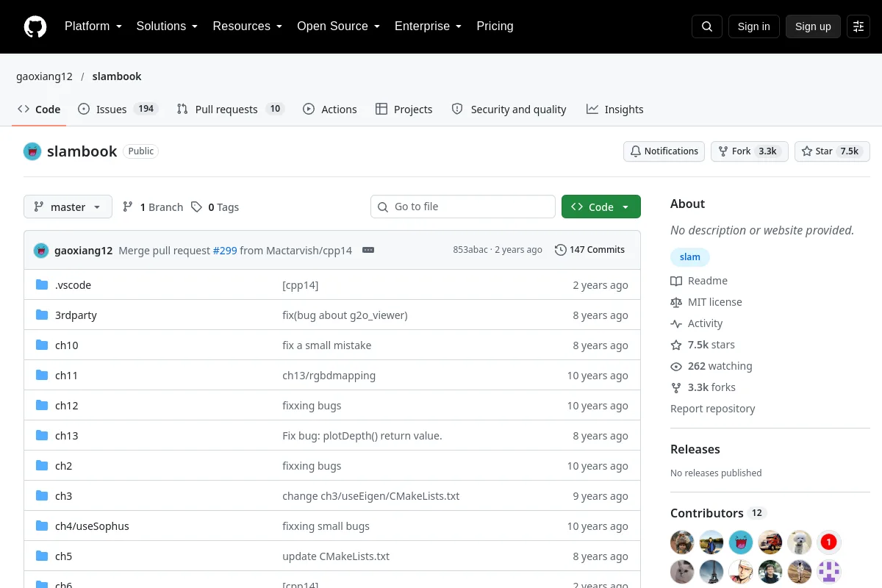Open the Enterprise dropdown menu
The height and width of the screenshot is (588, 882).
click(428, 26)
